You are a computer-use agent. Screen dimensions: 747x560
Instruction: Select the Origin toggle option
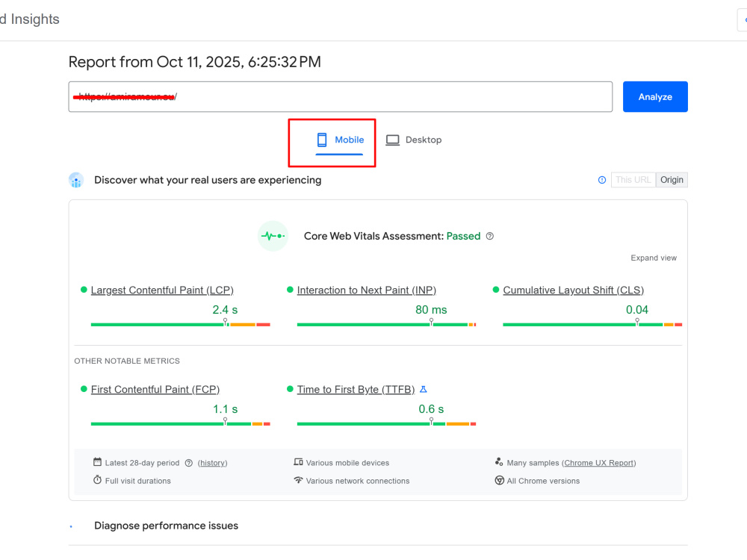(x=672, y=180)
